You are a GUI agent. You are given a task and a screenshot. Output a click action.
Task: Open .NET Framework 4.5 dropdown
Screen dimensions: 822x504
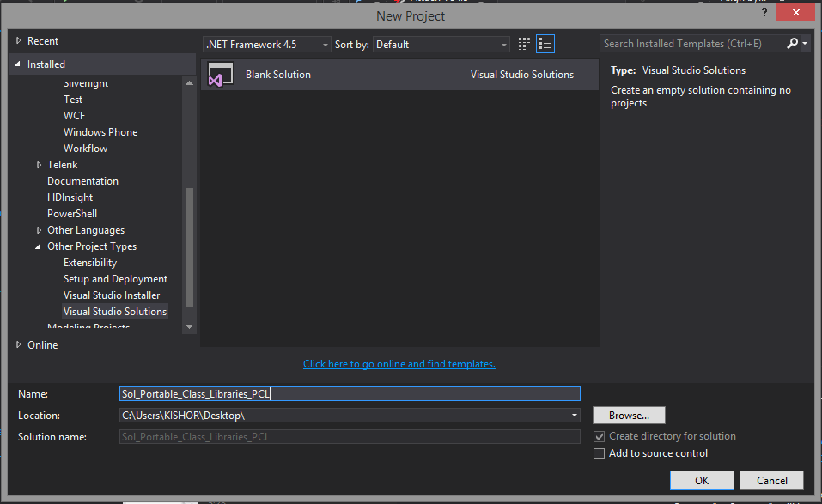tap(266, 45)
